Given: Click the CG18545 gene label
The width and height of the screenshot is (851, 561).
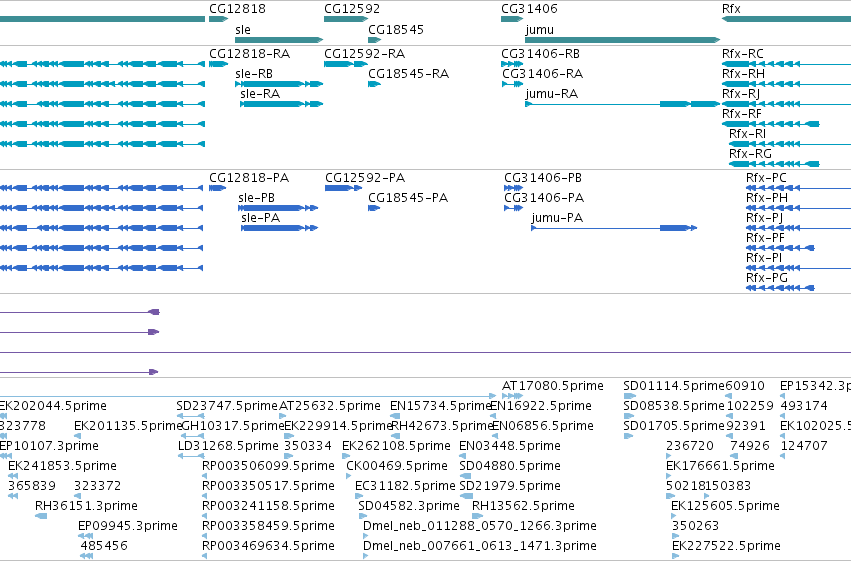Looking at the screenshot, I should (x=396, y=29).
